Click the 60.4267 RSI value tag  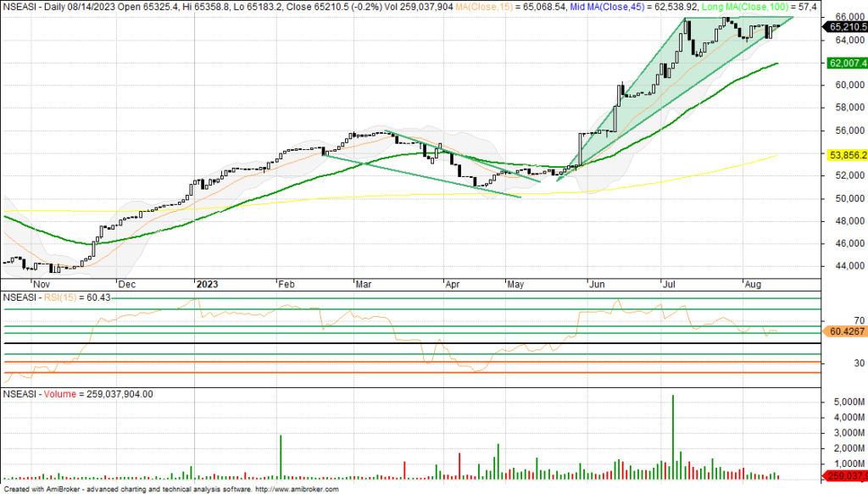(844, 332)
